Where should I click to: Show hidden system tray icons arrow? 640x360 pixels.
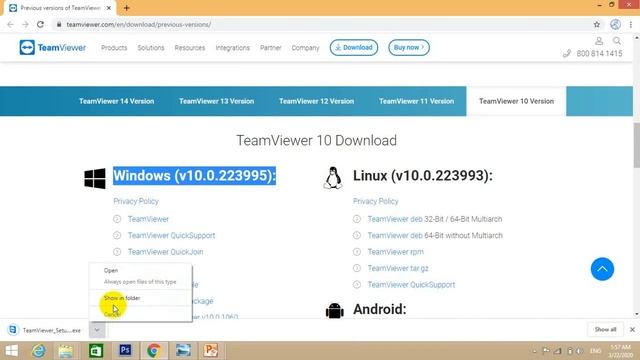point(534,351)
